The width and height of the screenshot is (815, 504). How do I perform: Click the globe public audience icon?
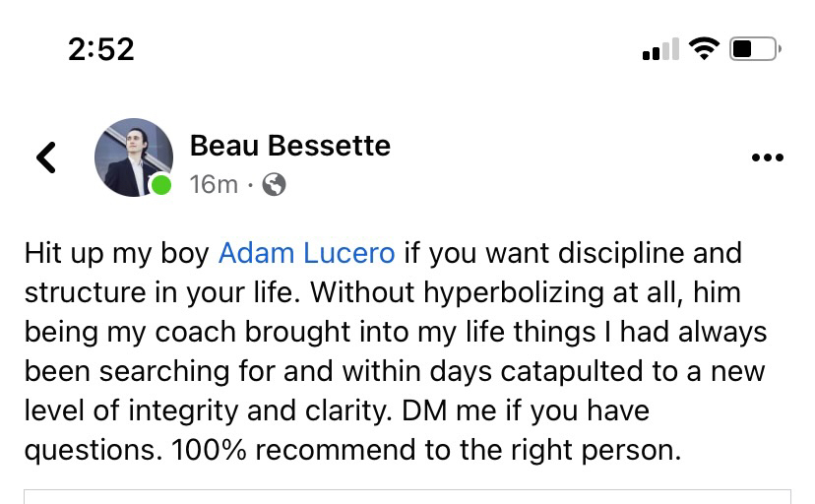click(274, 184)
